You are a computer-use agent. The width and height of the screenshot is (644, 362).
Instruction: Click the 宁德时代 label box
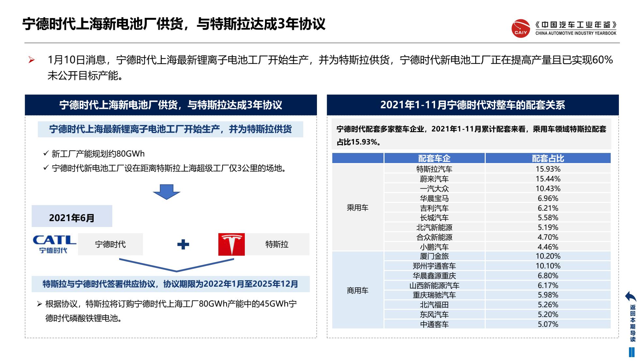coord(110,244)
